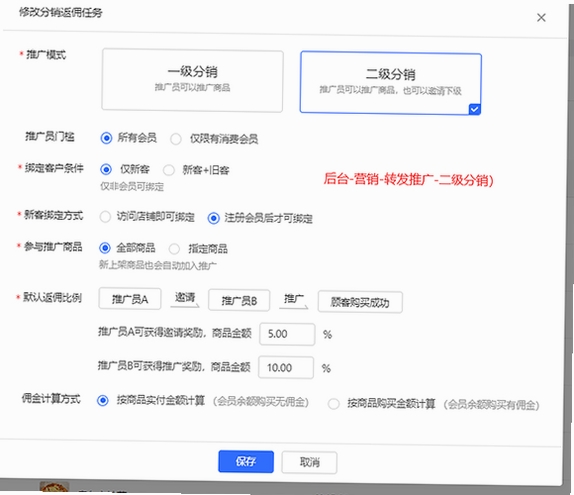Click the 顾客购买成功 box
Viewport: 574px width, 495px height.
click(360, 302)
